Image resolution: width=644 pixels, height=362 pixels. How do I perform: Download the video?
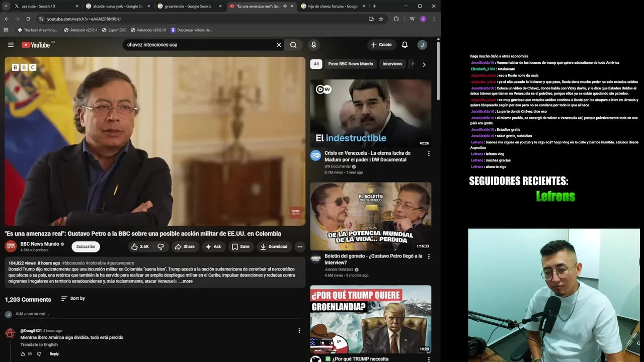point(274,246)
